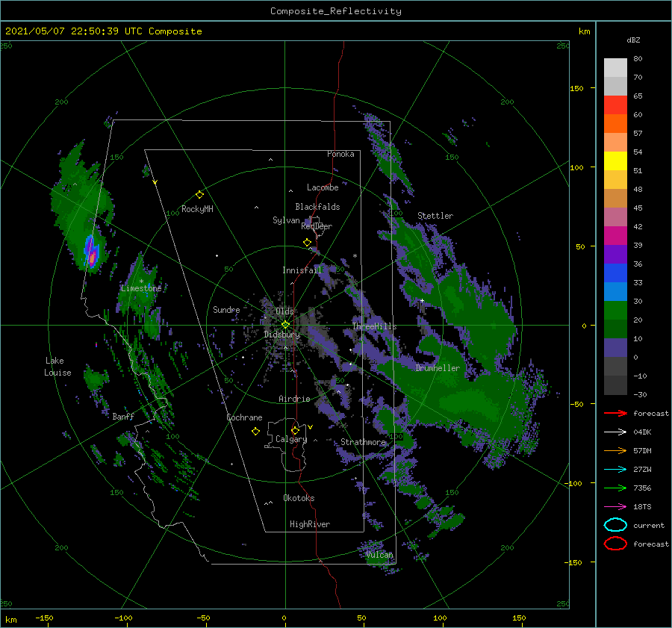Click the dBZ legend heading
Viewport: 672px width, 628px height.
[x=633, y=40]
